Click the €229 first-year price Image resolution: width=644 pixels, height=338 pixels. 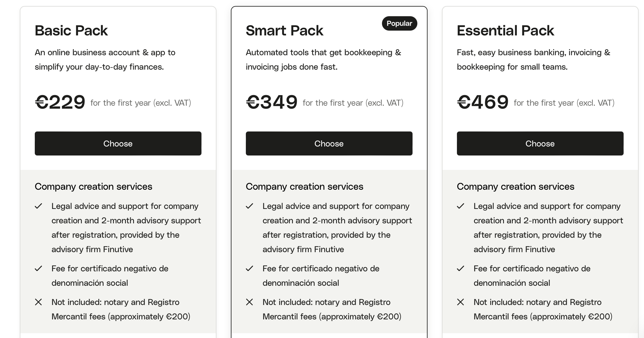60,102
